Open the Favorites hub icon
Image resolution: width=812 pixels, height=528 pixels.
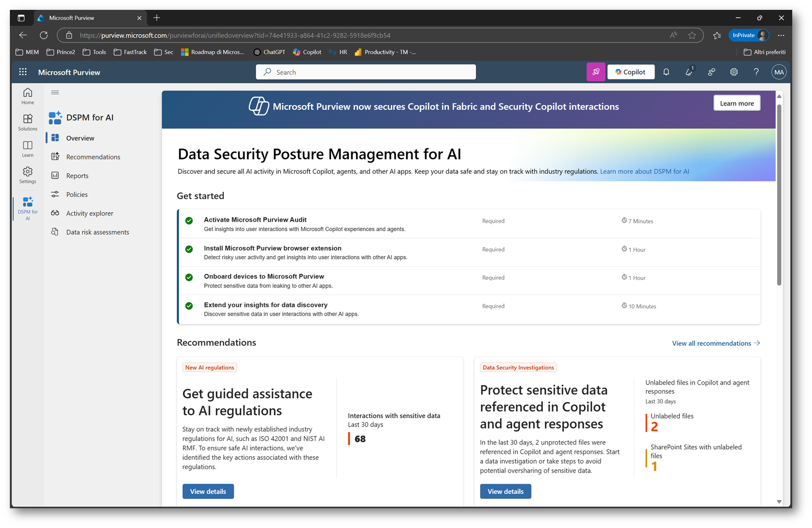717,35
